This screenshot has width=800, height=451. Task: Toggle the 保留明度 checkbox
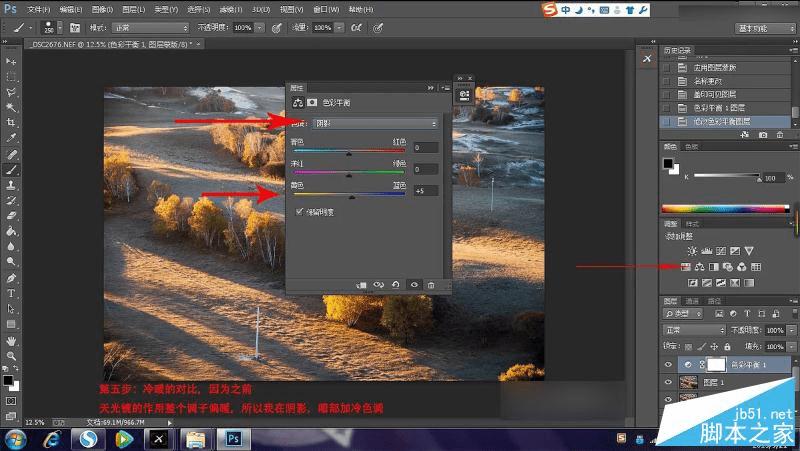pyautogui.click(x=299, y=211)
